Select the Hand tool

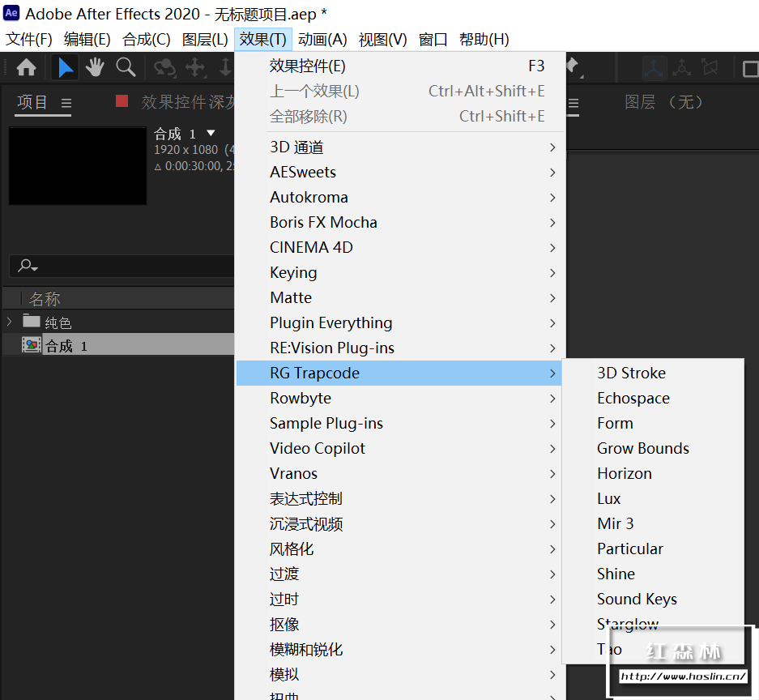tap(95, 67)
